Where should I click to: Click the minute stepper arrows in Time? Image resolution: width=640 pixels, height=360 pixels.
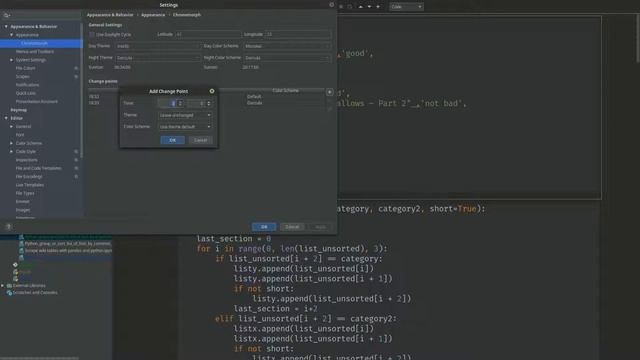tap(209, 103)
